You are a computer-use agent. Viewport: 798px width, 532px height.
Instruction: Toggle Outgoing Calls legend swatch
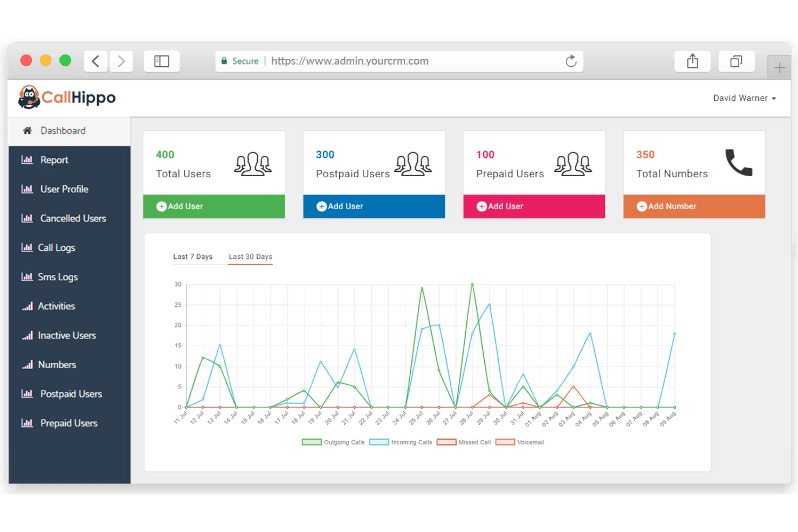coord(312,442)
